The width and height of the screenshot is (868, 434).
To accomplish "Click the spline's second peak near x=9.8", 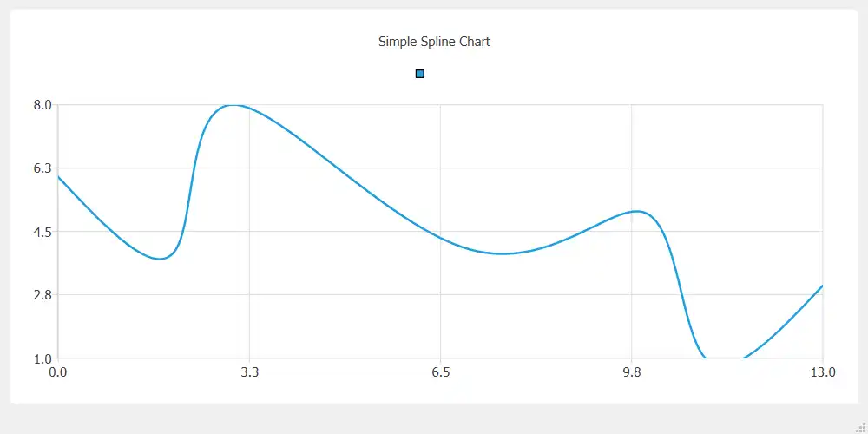I will point(638,211).
